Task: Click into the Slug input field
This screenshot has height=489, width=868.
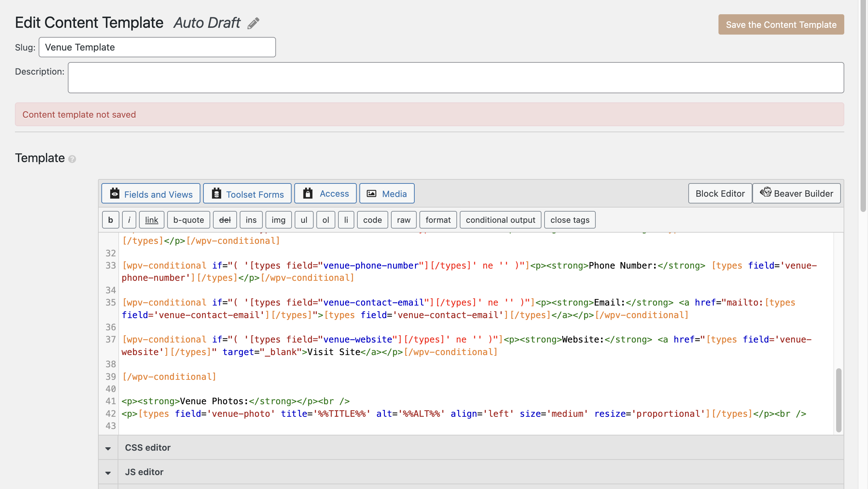Action: pyautogui.click(x=157, y=47)
